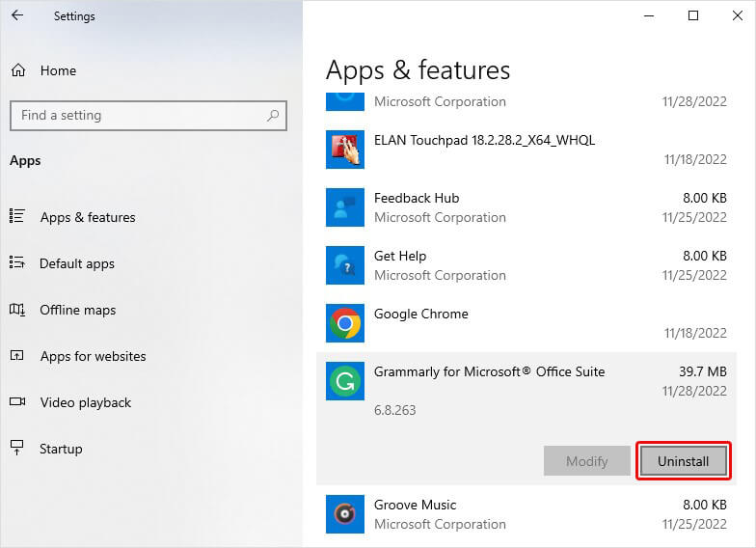This screenshot has height=548, width=756.
Task: Click the Video playback camera icon
Action: point(17,401)
